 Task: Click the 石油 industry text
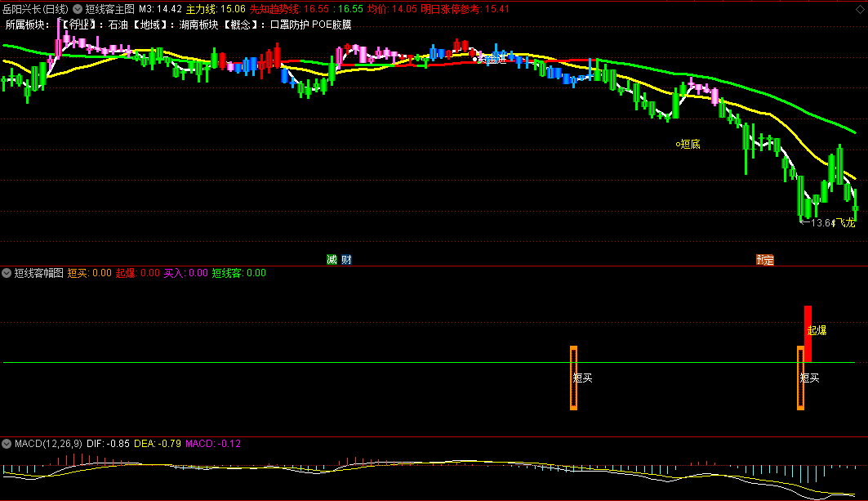tap(118, 25)
